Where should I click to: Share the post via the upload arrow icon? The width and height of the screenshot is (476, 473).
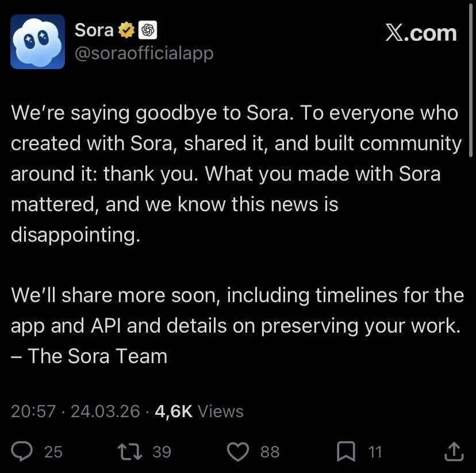pos(454,452)
